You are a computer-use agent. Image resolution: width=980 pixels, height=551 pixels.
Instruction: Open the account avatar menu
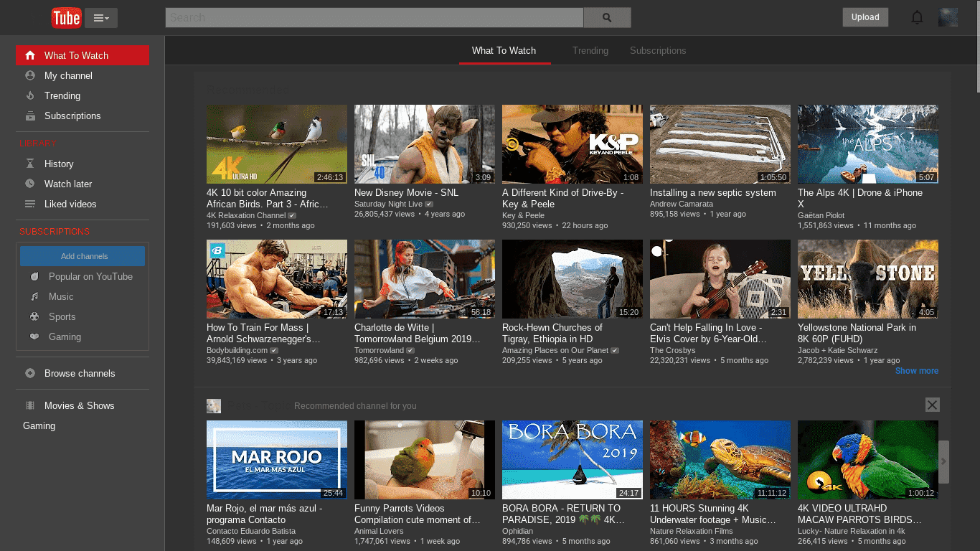[948, 17]
